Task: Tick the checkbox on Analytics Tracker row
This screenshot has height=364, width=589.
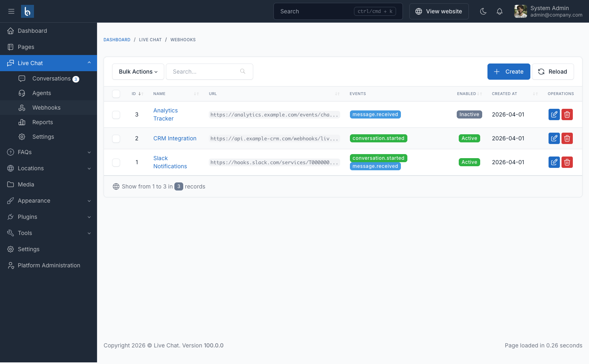Action: coord(116,114)
